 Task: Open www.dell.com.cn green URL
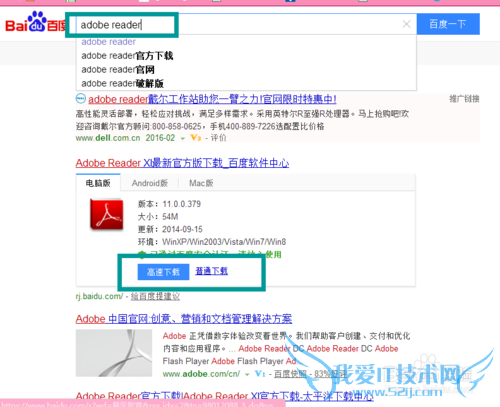tap(108, 138)
